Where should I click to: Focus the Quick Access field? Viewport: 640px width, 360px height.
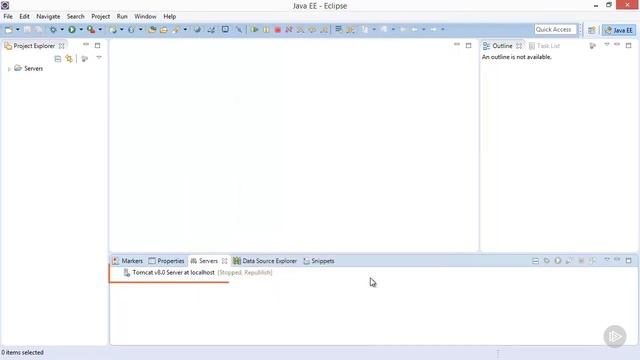click(555, 29)
